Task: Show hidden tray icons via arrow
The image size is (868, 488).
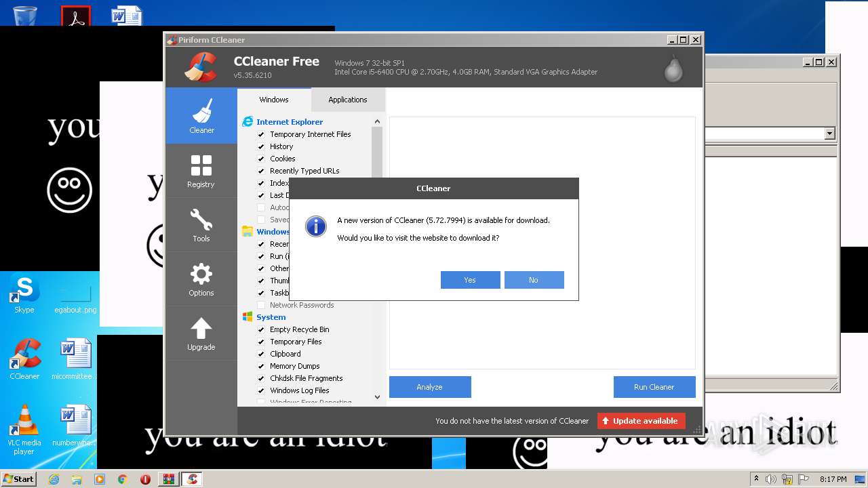Action: tap(756, 479)
